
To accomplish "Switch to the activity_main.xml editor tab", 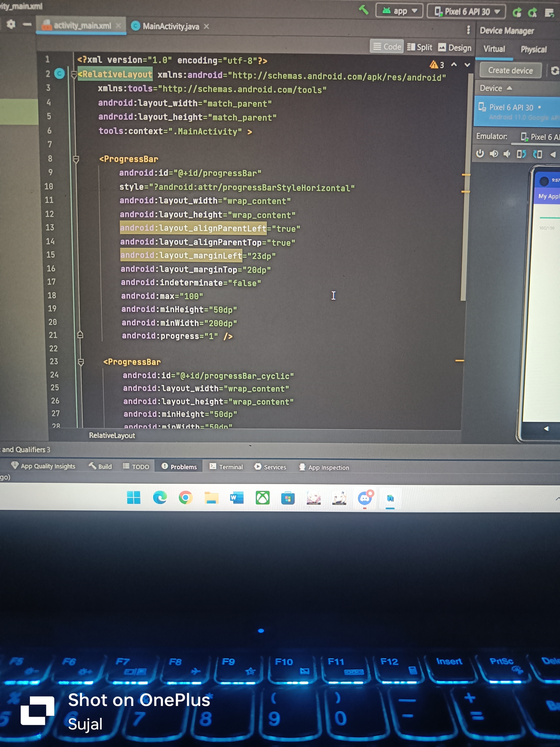I will click(81, 26).
